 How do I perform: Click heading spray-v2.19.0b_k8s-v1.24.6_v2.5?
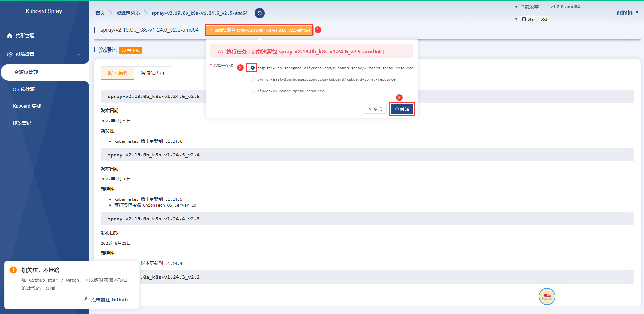coord(154,96)
